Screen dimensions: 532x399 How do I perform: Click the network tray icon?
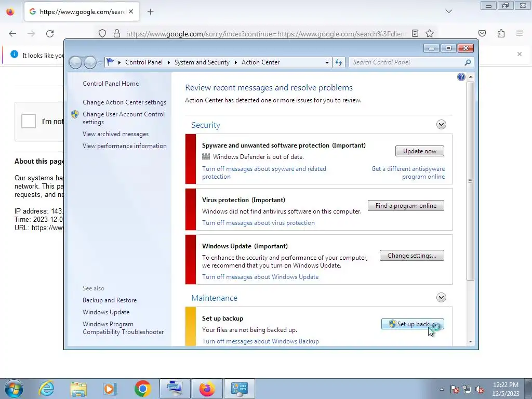(467, 389)
